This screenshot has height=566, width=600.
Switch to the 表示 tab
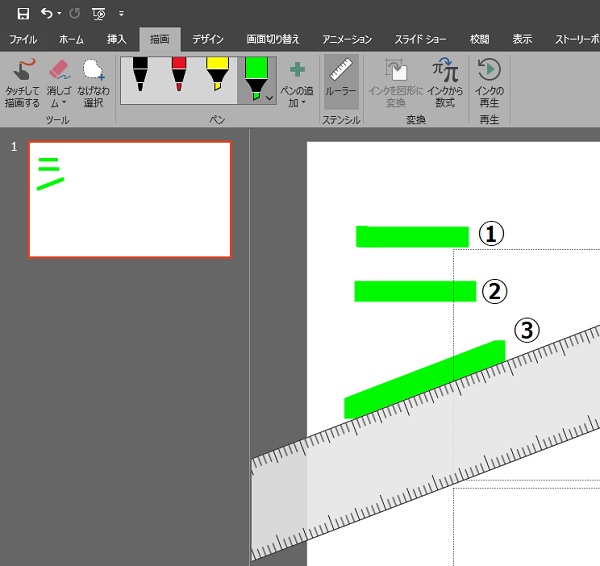pos(522,39)
